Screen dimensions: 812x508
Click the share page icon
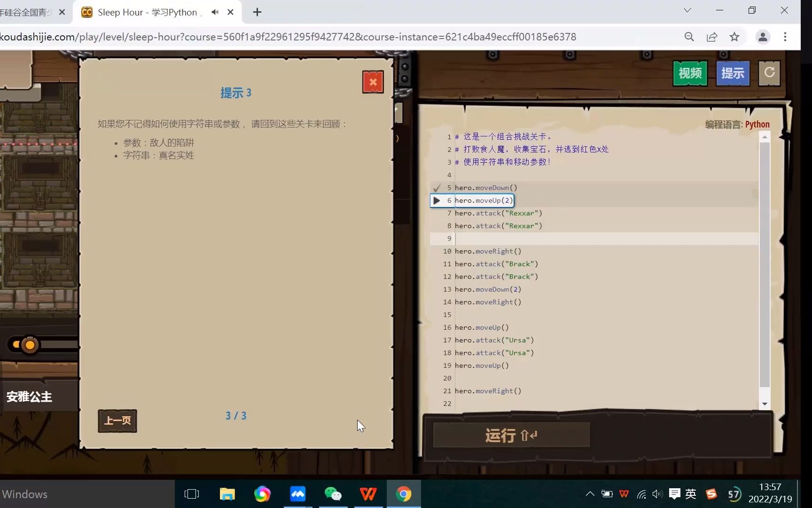(712, 37)
